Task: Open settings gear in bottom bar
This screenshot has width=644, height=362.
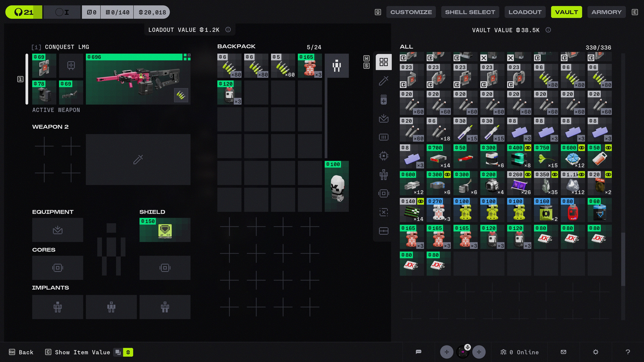Action: 596,352
